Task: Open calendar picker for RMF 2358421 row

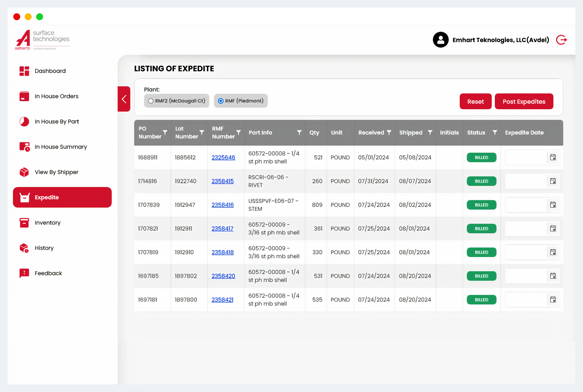Action: pos(553,299)
